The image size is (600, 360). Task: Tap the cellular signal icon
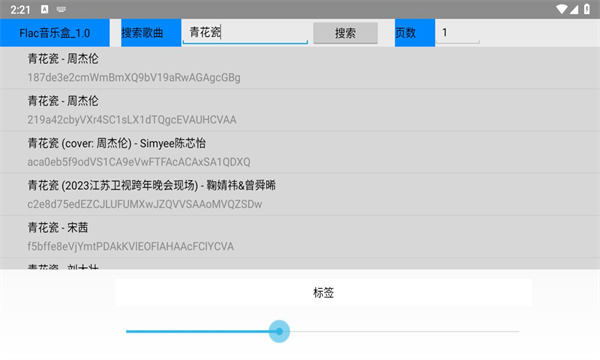[x=574, y=9]
